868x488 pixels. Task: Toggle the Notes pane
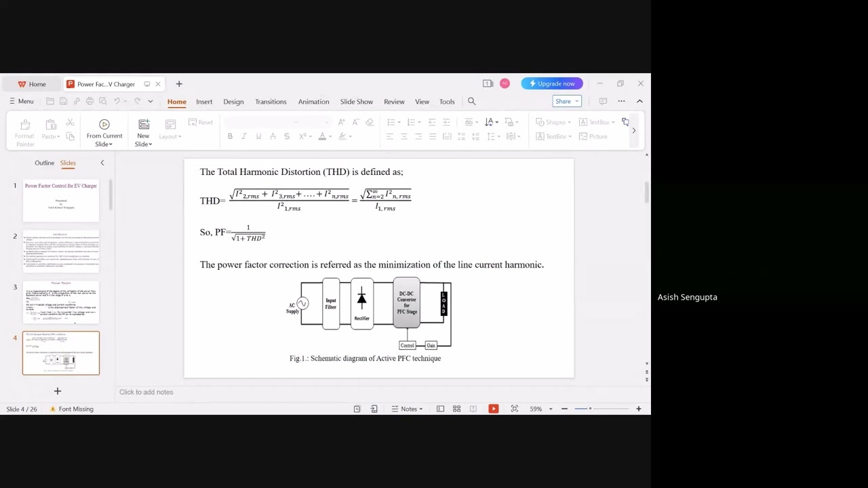coord(407,409)
